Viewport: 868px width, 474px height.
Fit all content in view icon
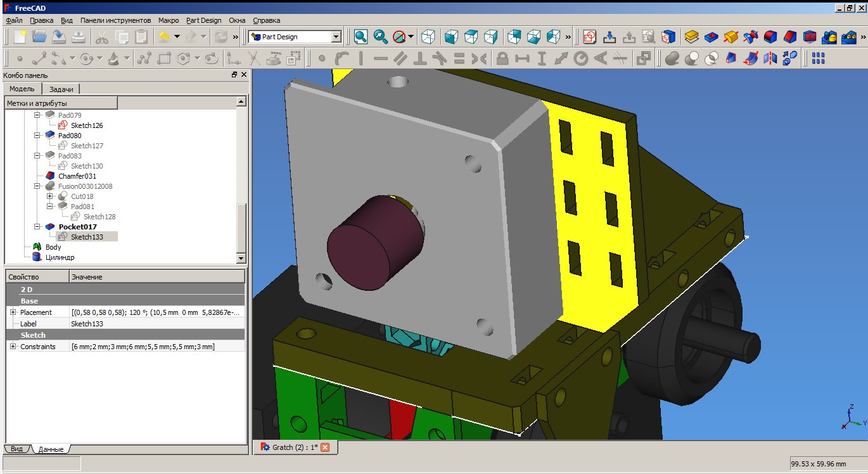click(x=361, y=37)
